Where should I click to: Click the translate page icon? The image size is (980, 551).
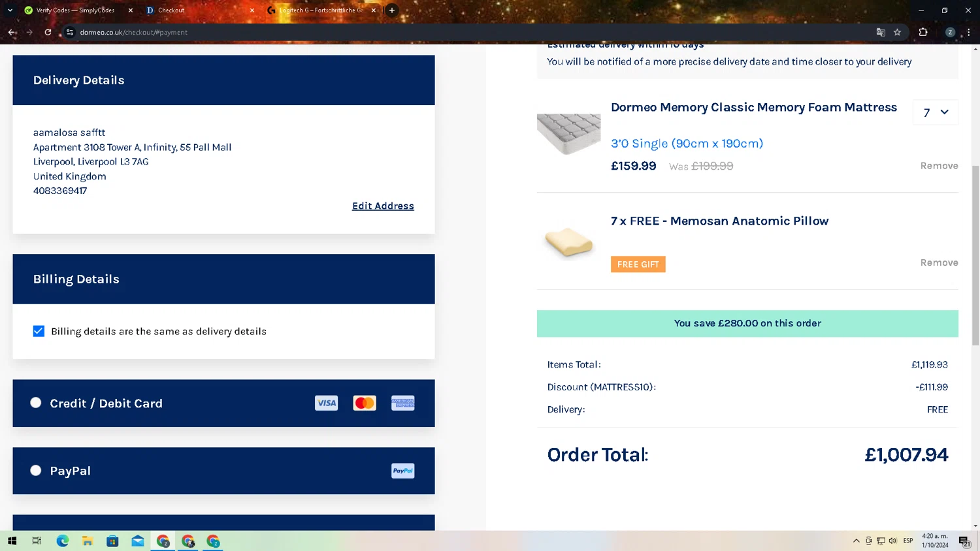(x=881, y=32)
